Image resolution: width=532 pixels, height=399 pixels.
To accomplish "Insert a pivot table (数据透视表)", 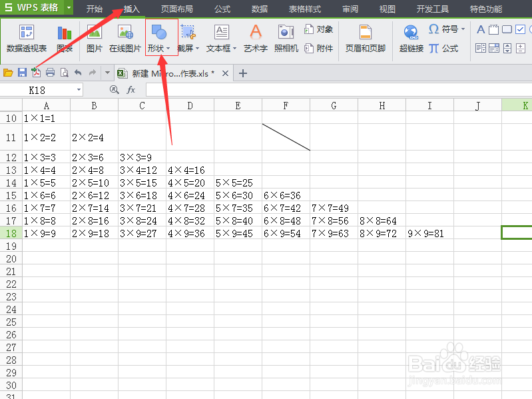I will [x=27, y=39].
